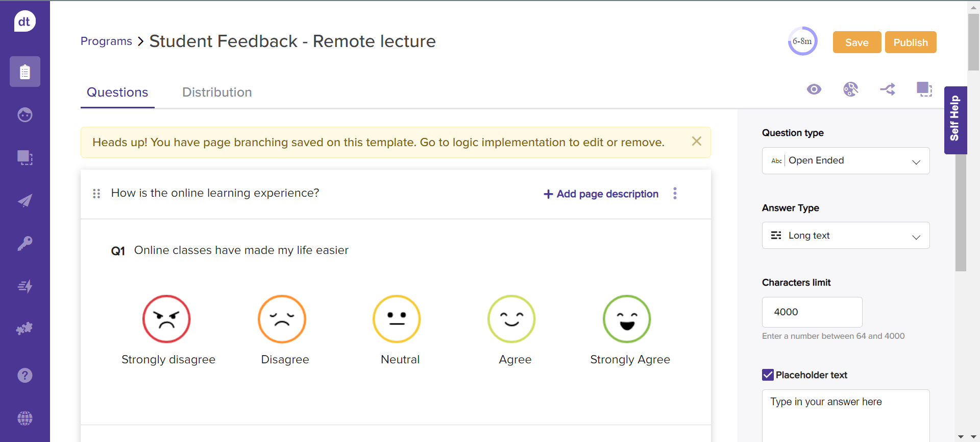The width and height of the screenshot is (980, 442).
Task: Open the Answer Type Long text dropdown
Action: tap(845, 236)
